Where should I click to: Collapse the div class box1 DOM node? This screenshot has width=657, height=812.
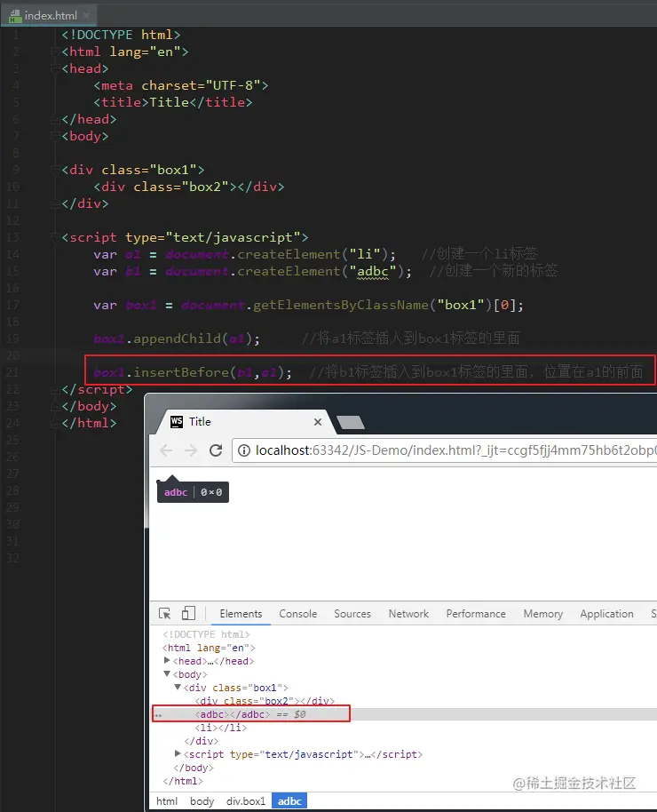click(x=177, y=688)
